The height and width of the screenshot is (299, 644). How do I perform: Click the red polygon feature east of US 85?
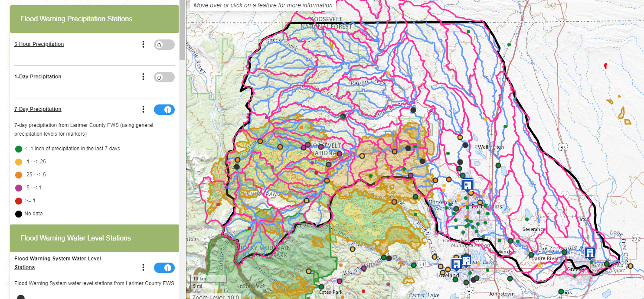tap(605, 66)
